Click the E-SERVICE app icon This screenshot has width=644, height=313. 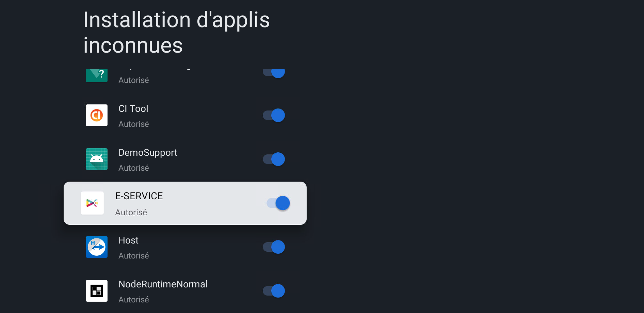(92, 203)
